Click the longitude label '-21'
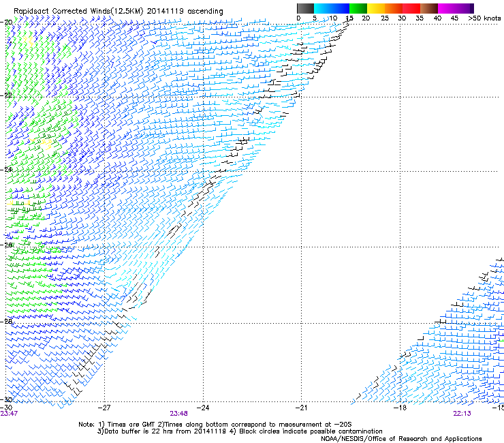This screenshot has height=443, width=504. pos(301,408)
